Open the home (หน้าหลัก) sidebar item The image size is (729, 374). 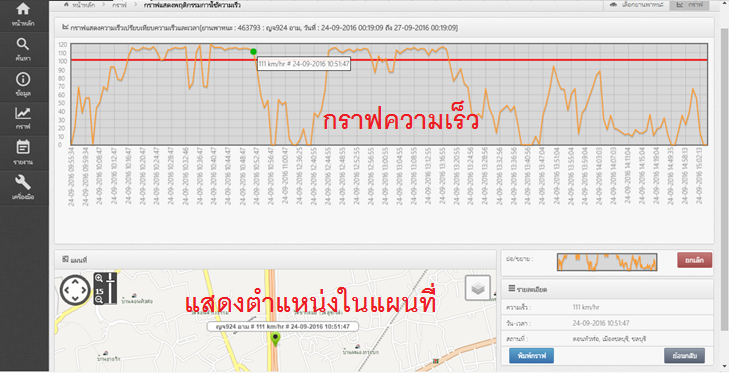point(23,14)
